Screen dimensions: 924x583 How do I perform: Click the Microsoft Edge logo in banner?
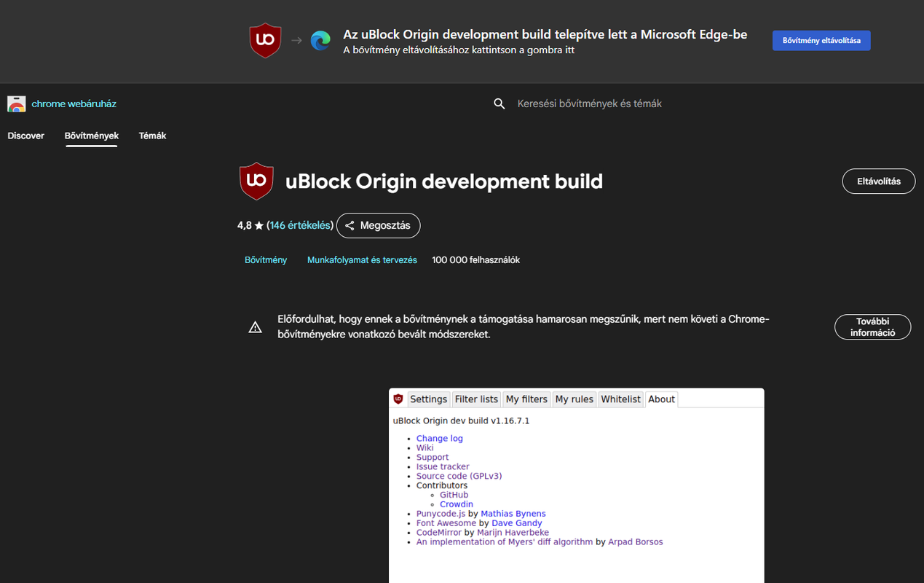point(320,41)
